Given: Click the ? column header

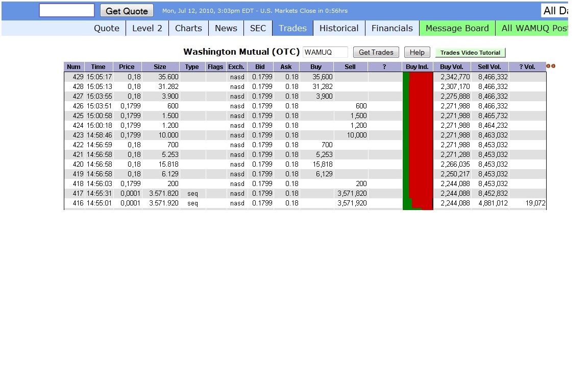Looking at the screenshot, I should click(384, 67).
